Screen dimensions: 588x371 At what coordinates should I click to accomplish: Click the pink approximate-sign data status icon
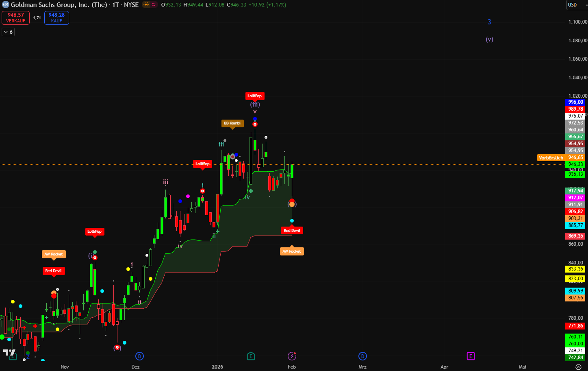tap(154, 5)
